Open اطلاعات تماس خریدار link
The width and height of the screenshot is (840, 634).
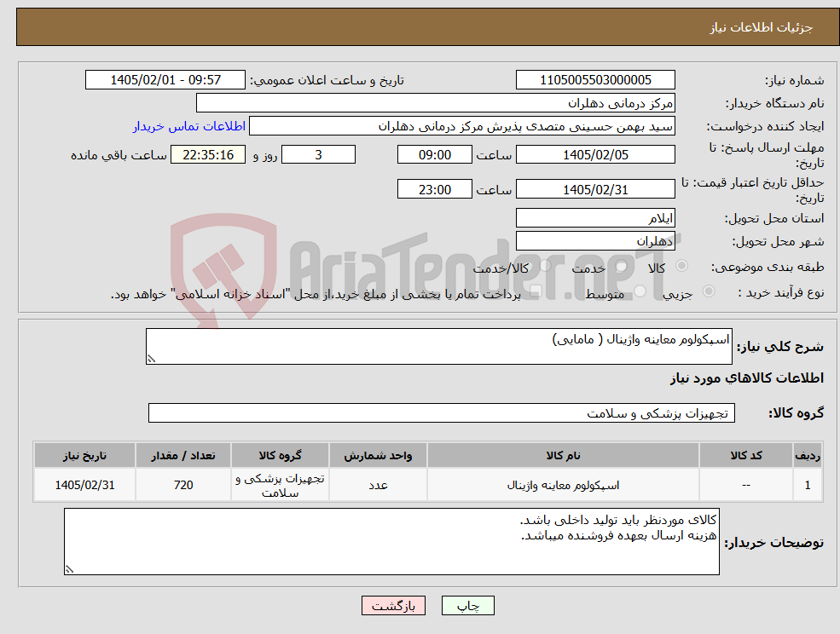pyautogui.click(x=189, y=126)
